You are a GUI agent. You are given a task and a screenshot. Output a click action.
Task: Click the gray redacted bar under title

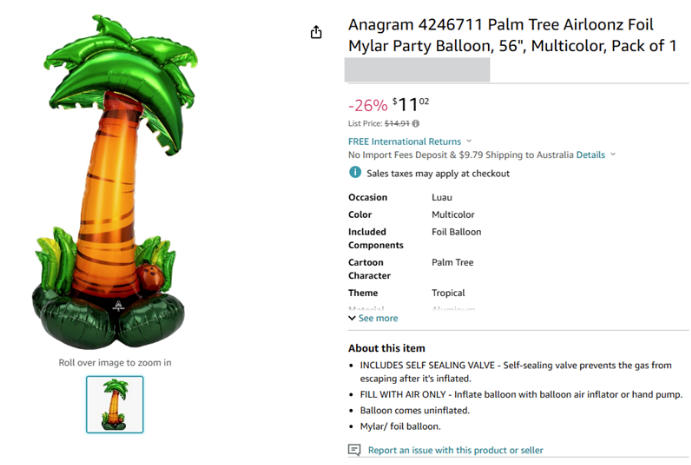[x=417, y=70]
